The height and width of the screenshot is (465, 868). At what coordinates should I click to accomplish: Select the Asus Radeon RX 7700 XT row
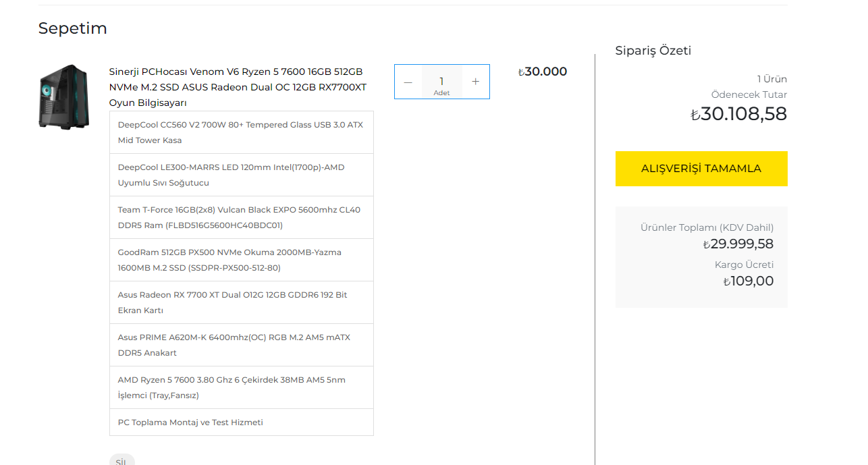(242, 302)
